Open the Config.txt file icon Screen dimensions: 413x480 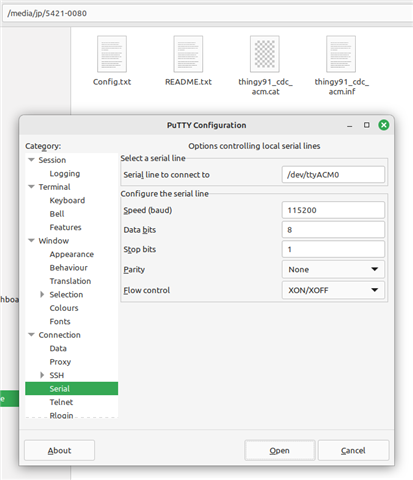point(112,54)
